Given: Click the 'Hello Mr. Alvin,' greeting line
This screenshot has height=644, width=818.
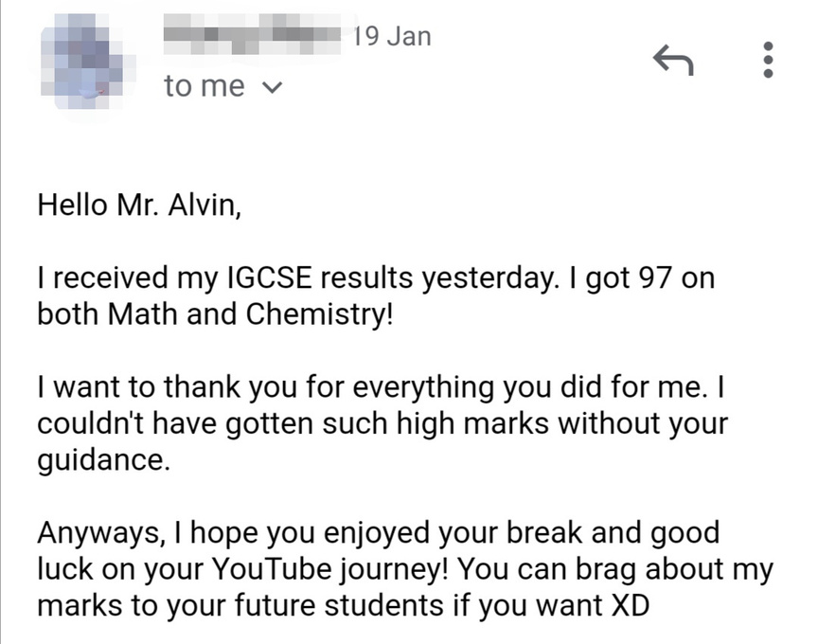Looking at the screenshot, I should 139,206.
